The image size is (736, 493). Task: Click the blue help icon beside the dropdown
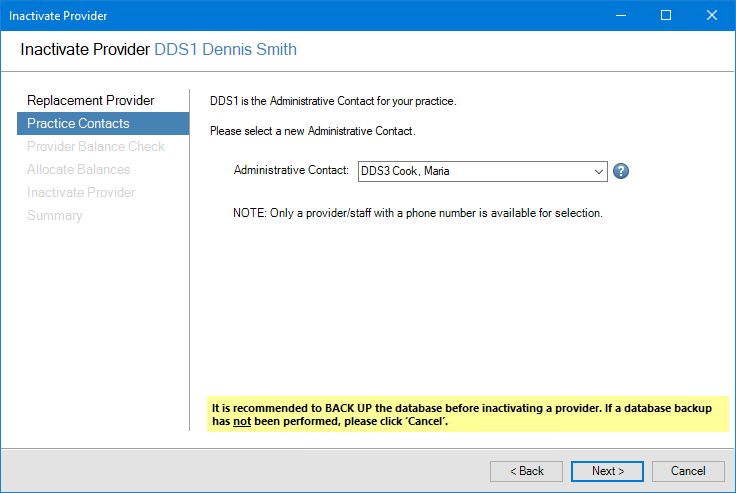click(x=621, y=171)
